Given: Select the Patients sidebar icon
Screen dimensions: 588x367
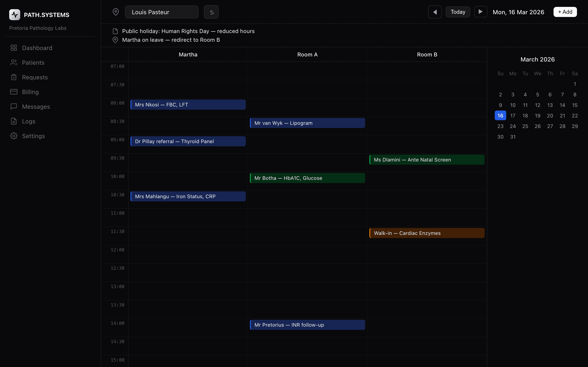Looking at the screenshot, I should pyautogui.click(x=14, y=62).
